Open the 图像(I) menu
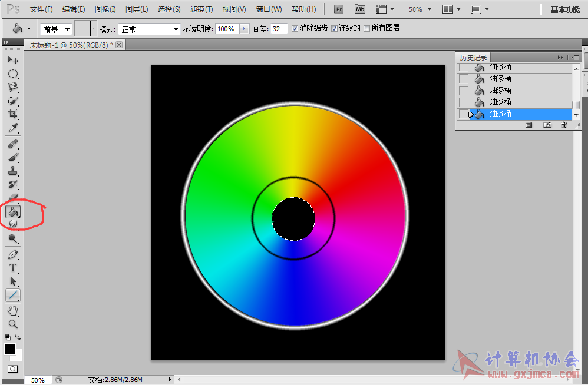Viewport: 588px width, 385px height. (x=105, y=9)
